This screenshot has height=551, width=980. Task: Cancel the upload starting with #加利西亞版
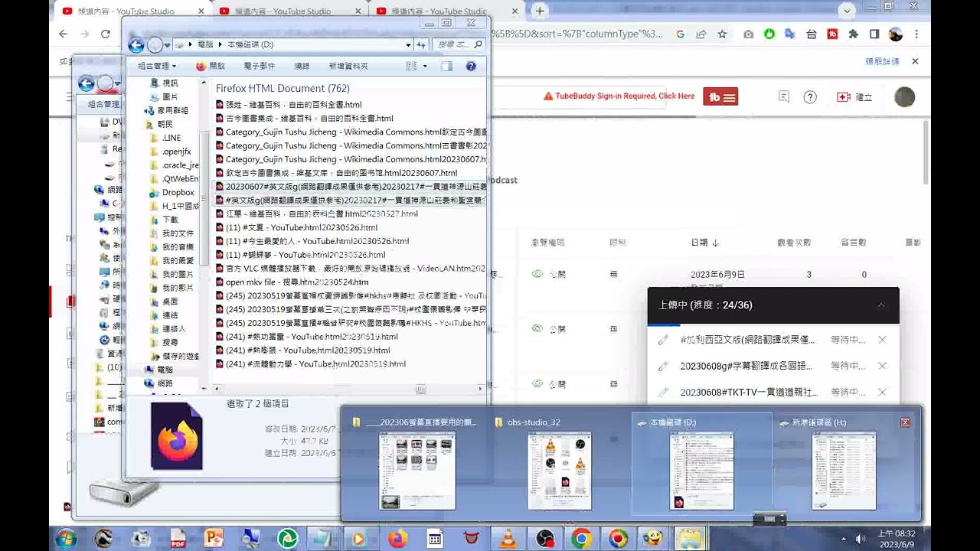click(x=882, y=340)
